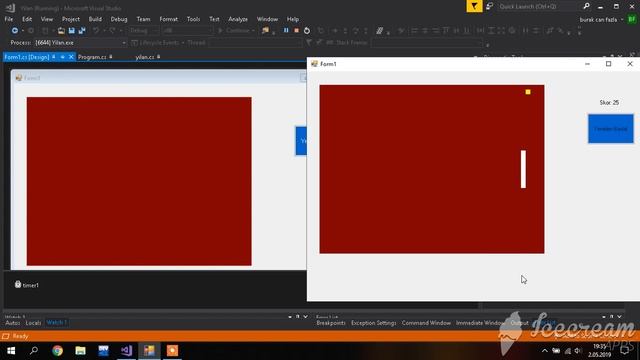Viewport: 640px width, 360px height.
Task: Switch to the Autos tab
Action: (13, 323)
